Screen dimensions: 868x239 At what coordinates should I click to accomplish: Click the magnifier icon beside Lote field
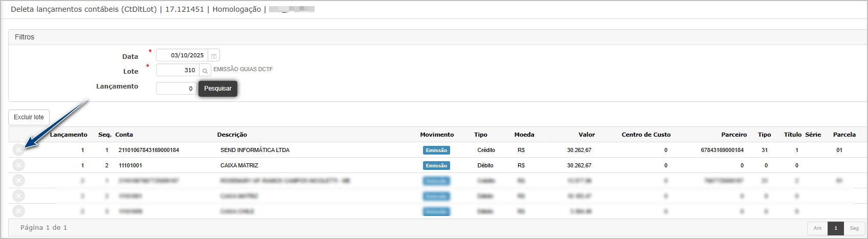(205, 71)
